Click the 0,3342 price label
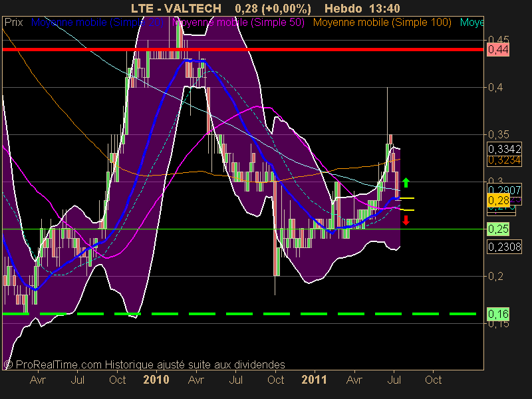 coord(504,149)
